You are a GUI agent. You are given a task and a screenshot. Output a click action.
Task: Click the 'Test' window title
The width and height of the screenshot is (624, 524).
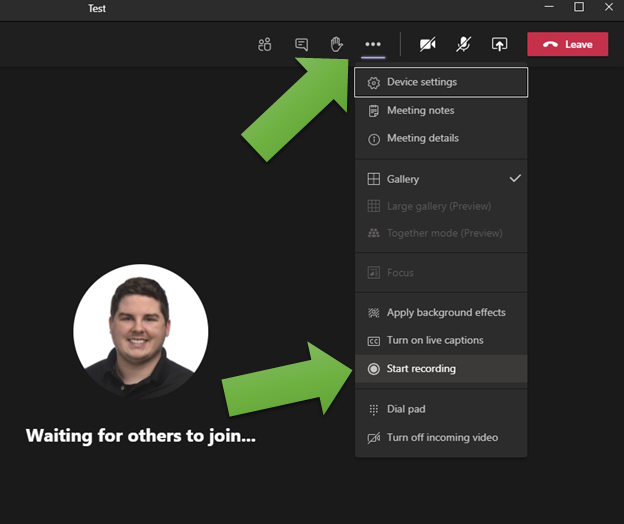(97, 8)
